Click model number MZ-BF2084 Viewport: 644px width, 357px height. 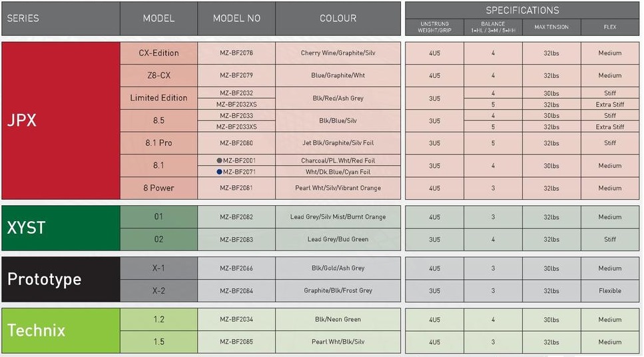(236, 290)
